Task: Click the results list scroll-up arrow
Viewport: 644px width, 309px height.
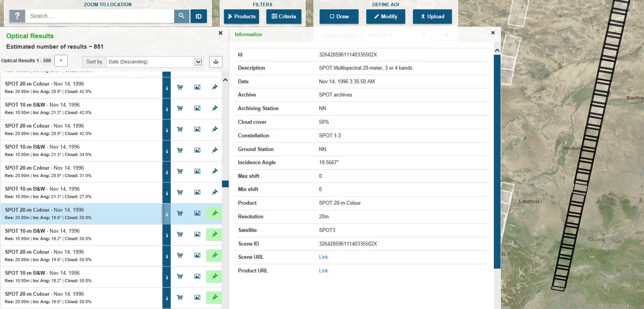Action: [225, 80]
